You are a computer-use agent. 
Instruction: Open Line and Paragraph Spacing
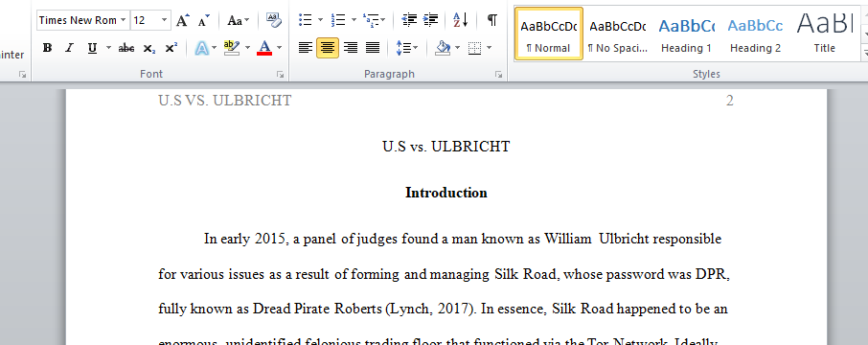click(x=407, y=48)
